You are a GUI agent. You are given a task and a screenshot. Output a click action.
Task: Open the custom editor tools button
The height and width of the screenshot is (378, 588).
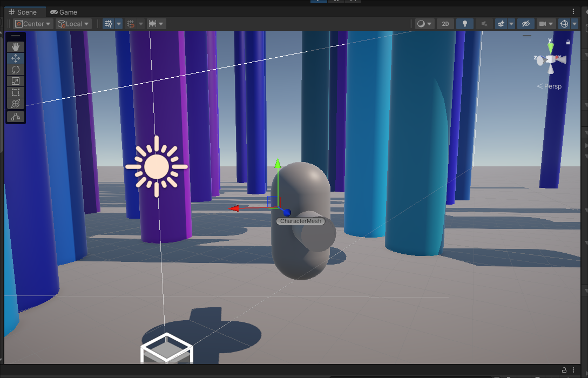click(15, 117)
